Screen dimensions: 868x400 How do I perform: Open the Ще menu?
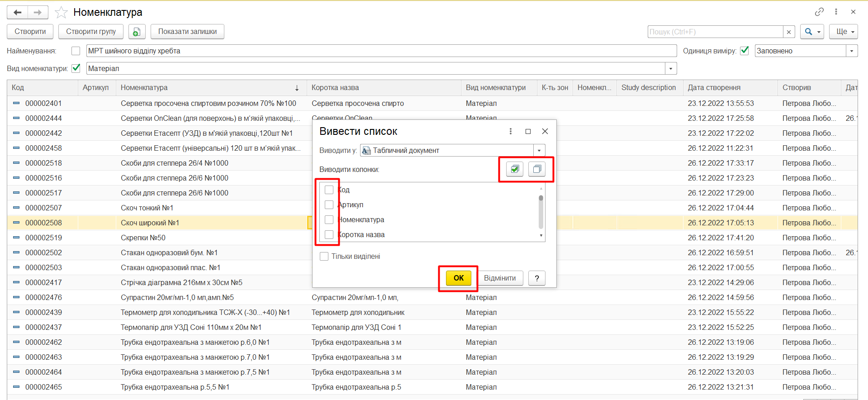tap(845, 32)
